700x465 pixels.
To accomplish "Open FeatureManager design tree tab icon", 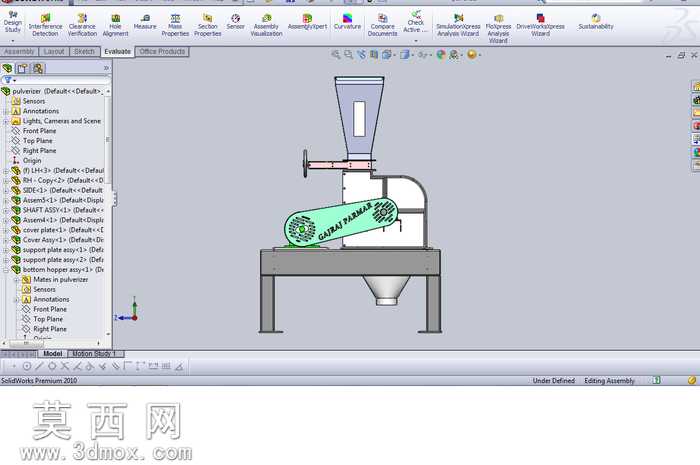I will 7,68.
